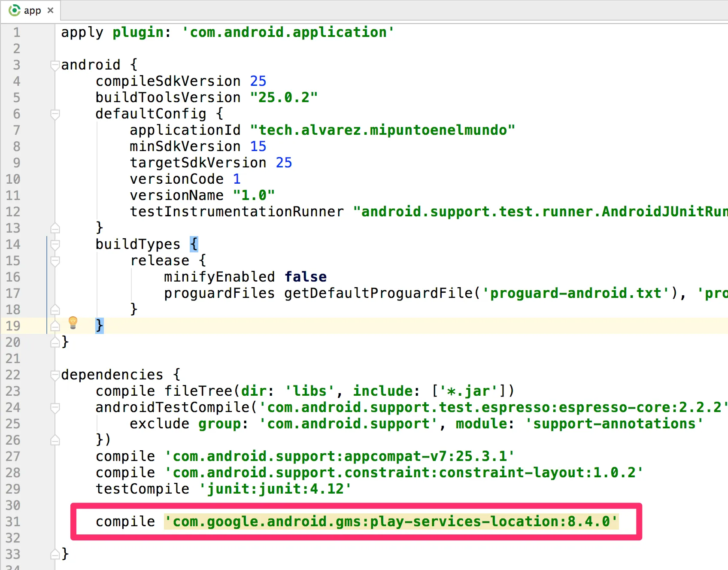Click the 'support-annotations' module string
Screen dimensions: 728x570
tap(614, 424)
